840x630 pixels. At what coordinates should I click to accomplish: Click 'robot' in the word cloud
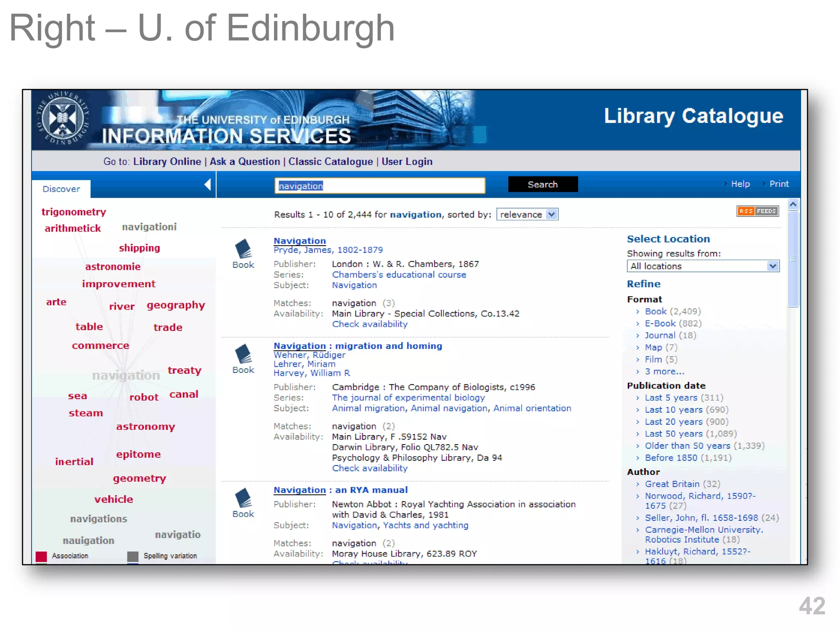[144, 397]
